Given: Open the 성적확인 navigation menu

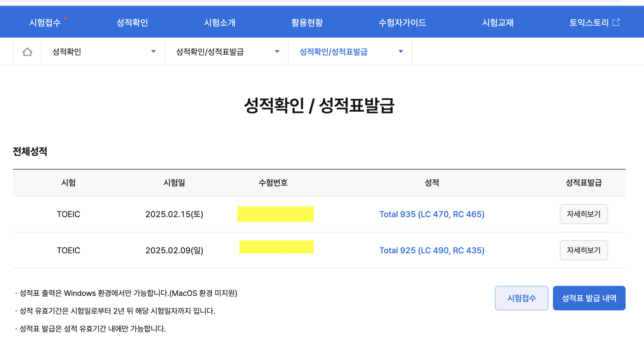Looking at the screenshot, I should click(132, 23).
